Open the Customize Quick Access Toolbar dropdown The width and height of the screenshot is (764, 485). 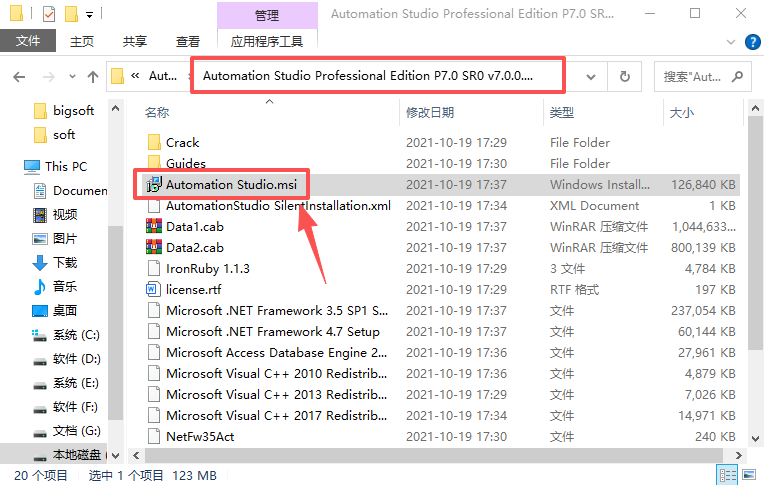[x=89, y=15]
